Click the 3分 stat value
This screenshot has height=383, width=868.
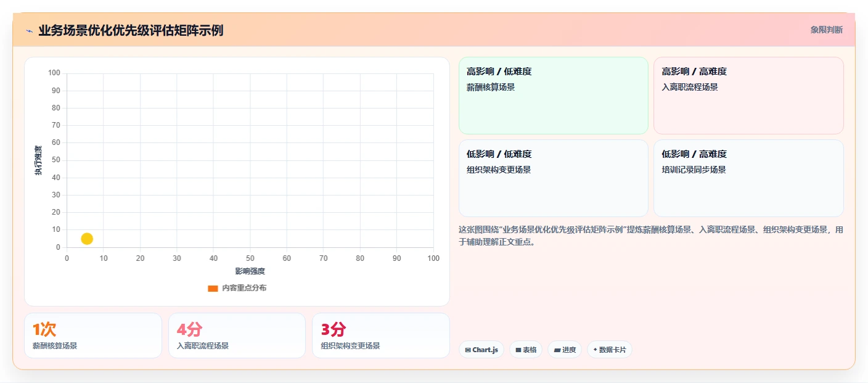(334, 330)
